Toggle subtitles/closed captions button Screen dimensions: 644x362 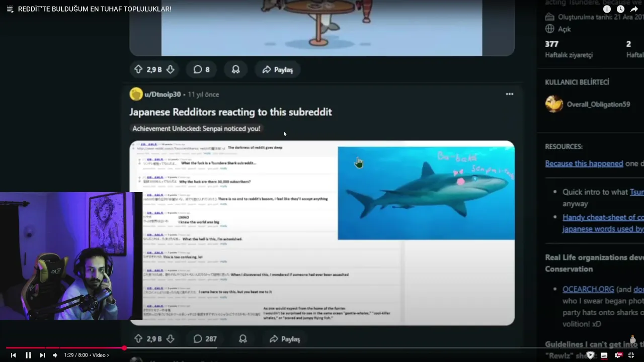pyautogui.click(x=604, y=355)
